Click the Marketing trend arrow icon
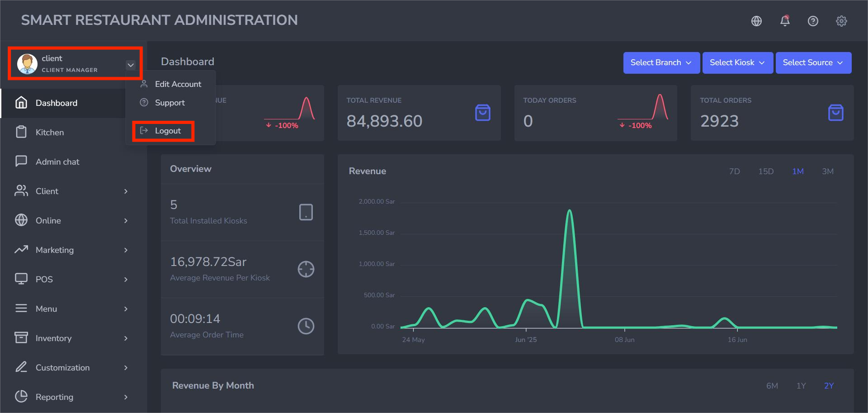 click(21, 250)
